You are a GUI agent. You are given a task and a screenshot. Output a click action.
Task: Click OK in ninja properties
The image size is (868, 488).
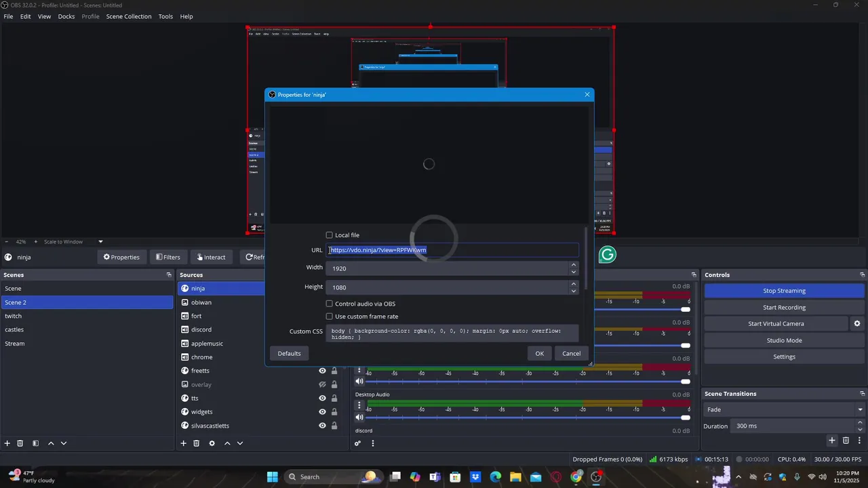coord(539,353)
